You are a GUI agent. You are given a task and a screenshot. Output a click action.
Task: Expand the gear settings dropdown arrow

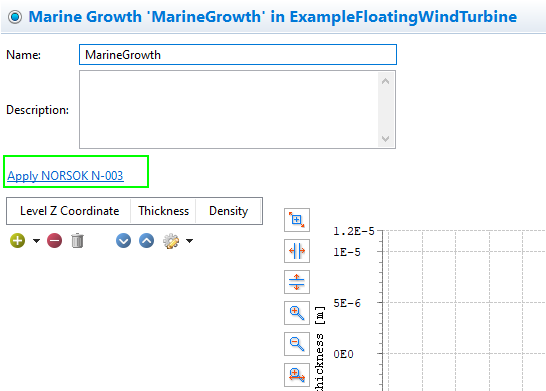[189, 241]
